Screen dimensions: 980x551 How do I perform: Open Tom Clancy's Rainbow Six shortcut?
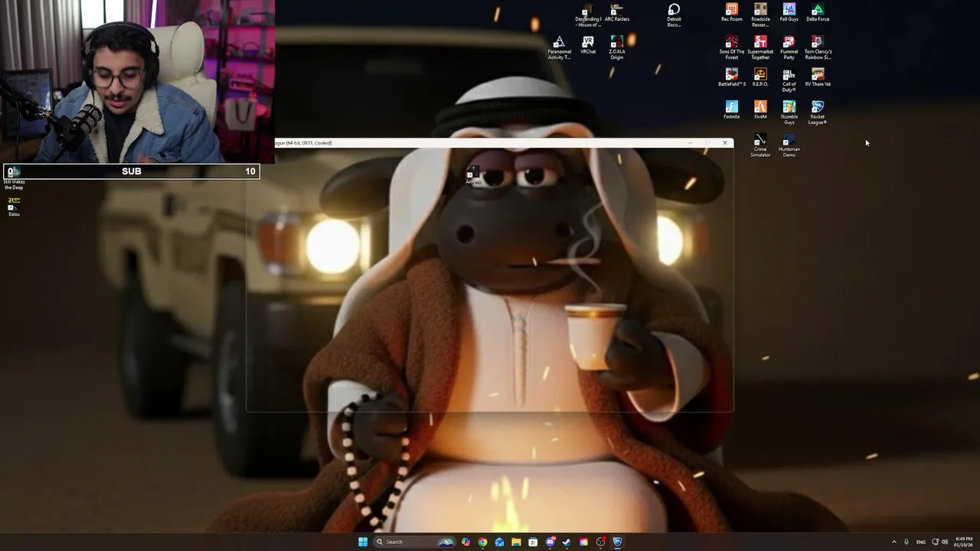(818, 47)
